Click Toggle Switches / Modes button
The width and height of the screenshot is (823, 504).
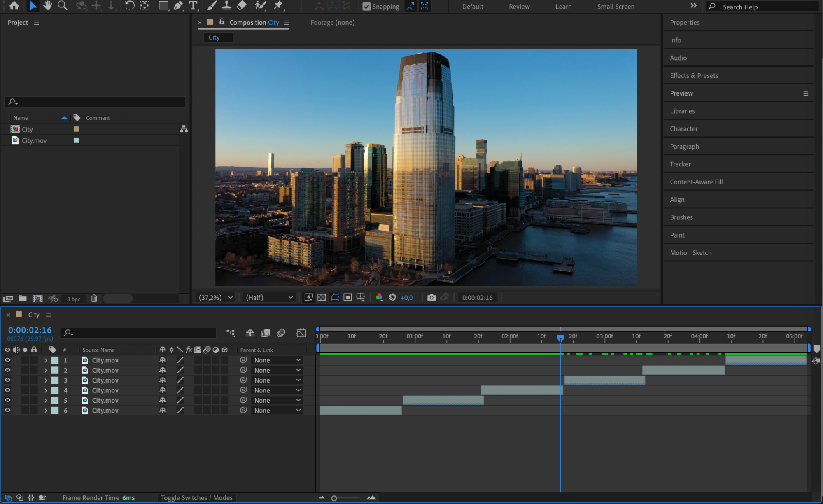(x=196, y=498)
